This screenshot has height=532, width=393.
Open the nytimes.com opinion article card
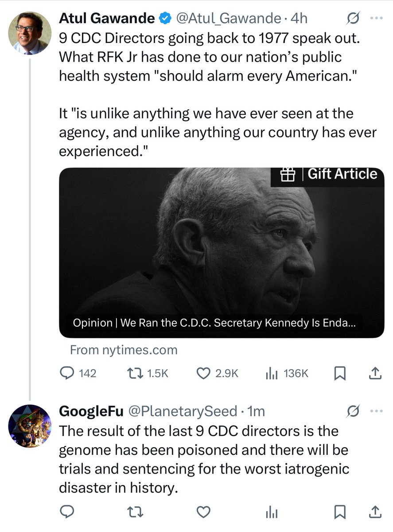pos(222,253)
